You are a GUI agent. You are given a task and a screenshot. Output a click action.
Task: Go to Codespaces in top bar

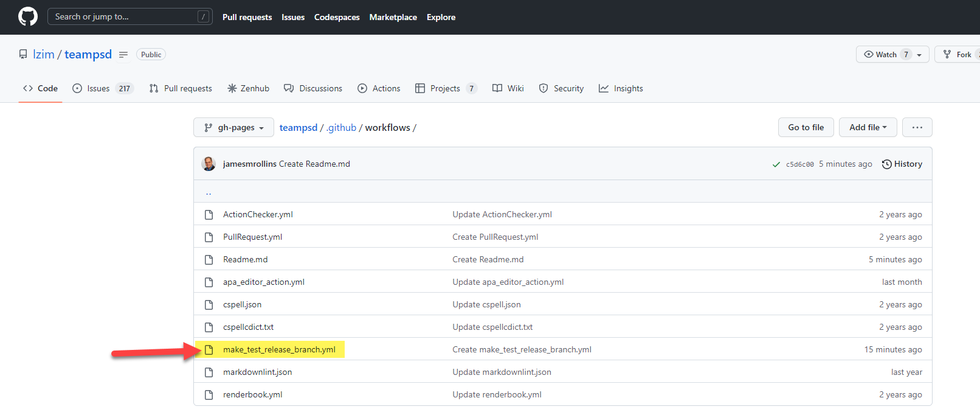(x=337, y=17)
